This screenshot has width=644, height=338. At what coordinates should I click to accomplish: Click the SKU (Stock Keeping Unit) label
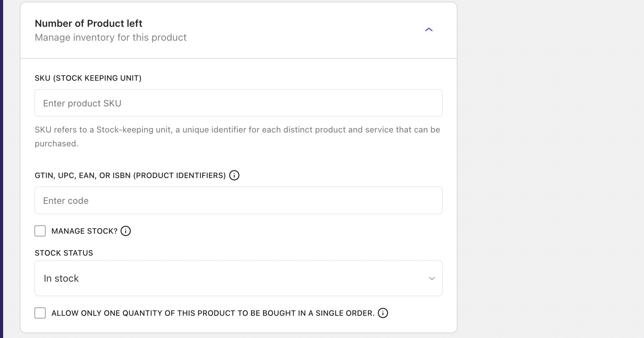[88, 78]
